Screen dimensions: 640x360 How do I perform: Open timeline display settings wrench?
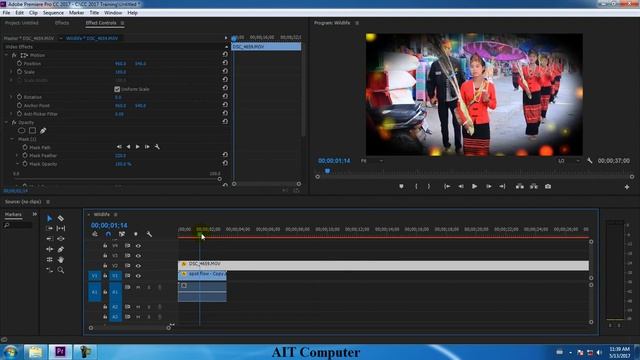[x=149, y=234]
